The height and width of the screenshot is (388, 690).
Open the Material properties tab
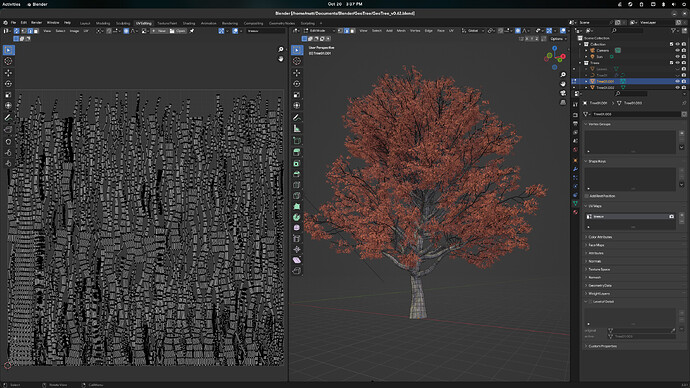pos(575,212)
